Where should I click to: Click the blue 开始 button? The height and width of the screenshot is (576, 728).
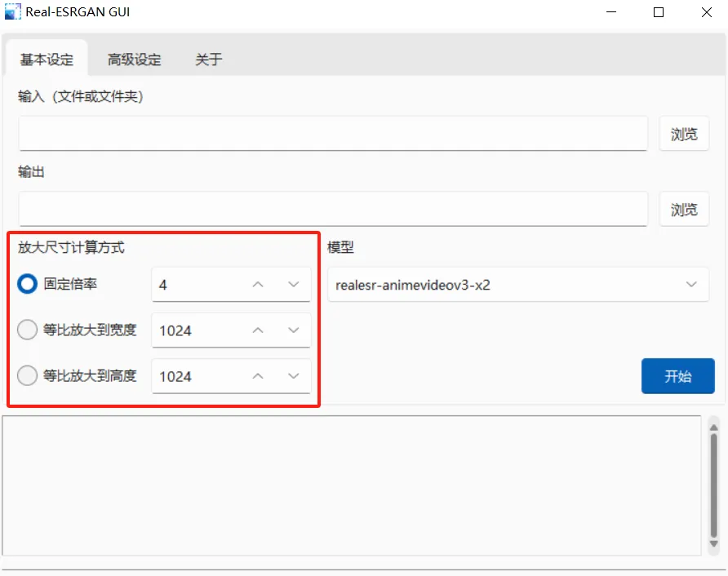pos(678,376)
